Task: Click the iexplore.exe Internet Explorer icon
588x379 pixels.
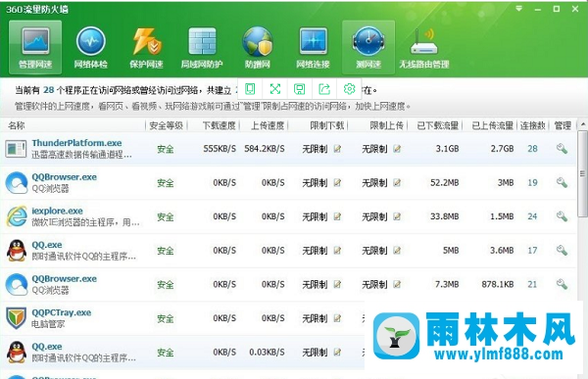Action: tap(17, 216)
